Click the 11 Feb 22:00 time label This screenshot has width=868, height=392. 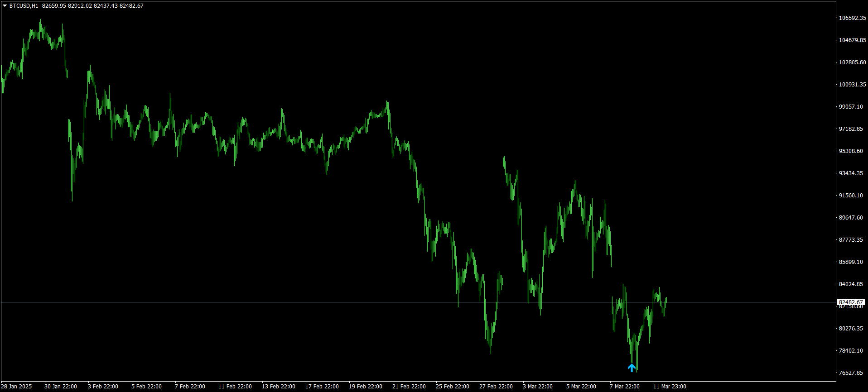click(235, 387)
